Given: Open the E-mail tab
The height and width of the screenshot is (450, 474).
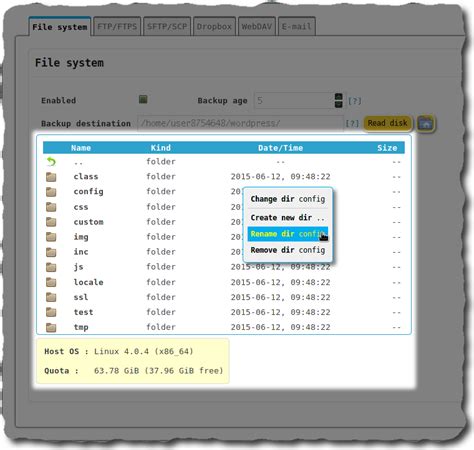Looking at the screenshot, I should (296, 27).
